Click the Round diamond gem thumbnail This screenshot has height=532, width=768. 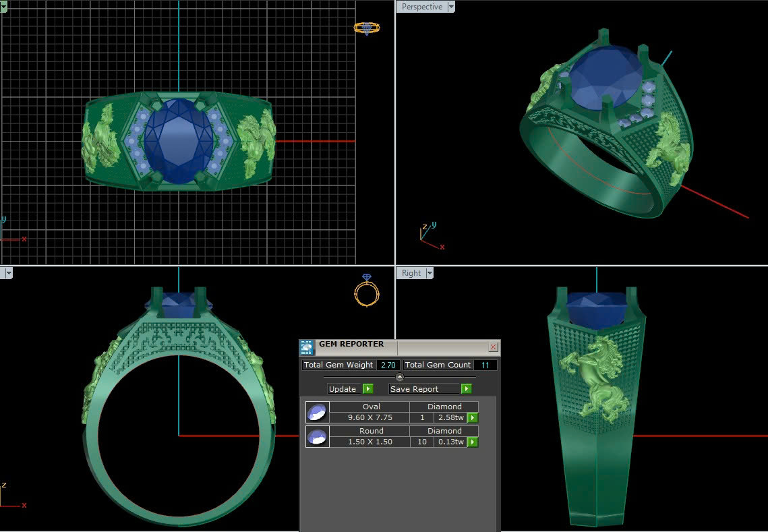tap(317, 436)
